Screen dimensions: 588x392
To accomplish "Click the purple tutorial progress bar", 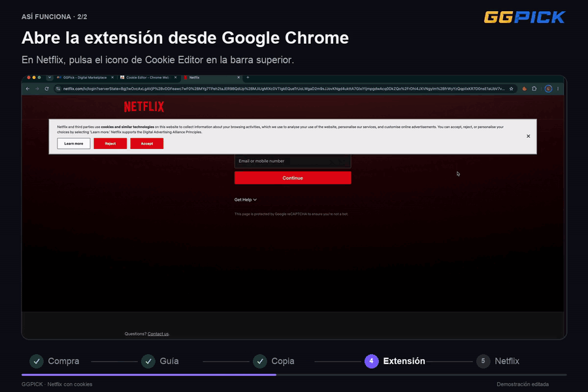I will (x=149, y=375).
